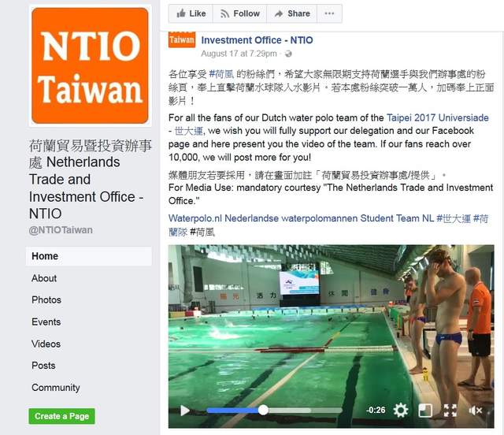Play the water polo video
504x435 pixels.
pyautogui.click(x=184, y=411)
